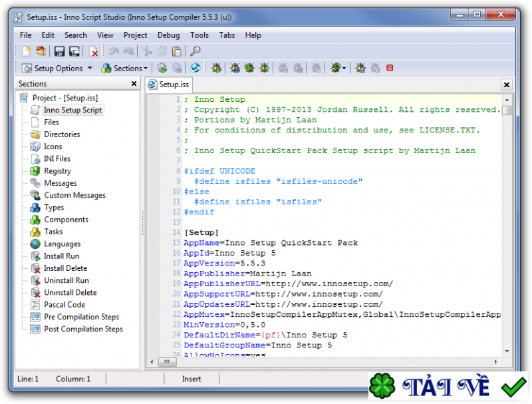This screenshot has width=532, height=404.
Task: Click the Find magnifier icon
Action: click(x=194, y=51)
